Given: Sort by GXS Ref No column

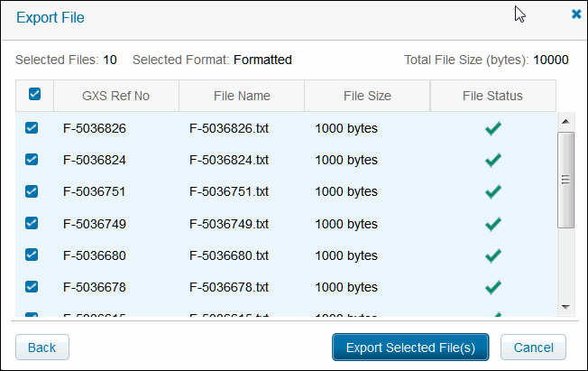Looking at the screenshot, I should click(x=115, y=96).
